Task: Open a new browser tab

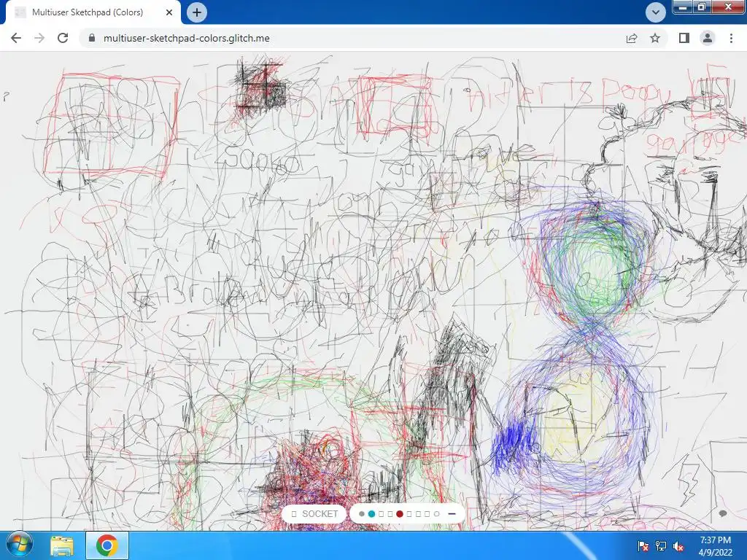Action: tap(197, 12)
